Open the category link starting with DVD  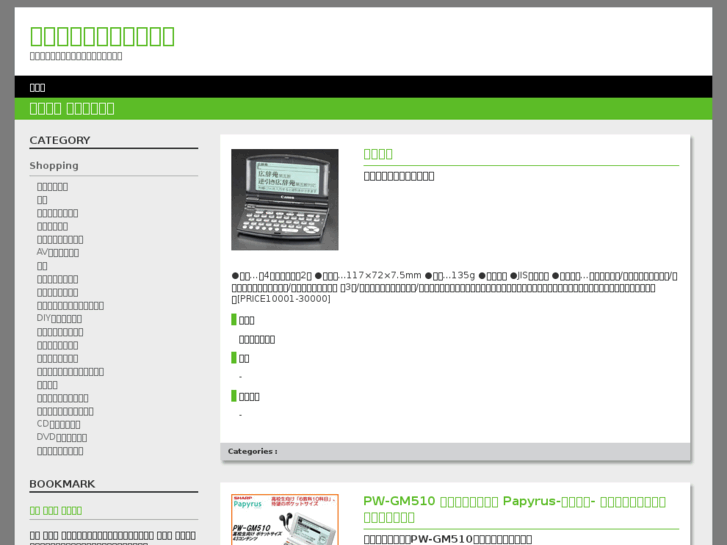click(62, 437)
